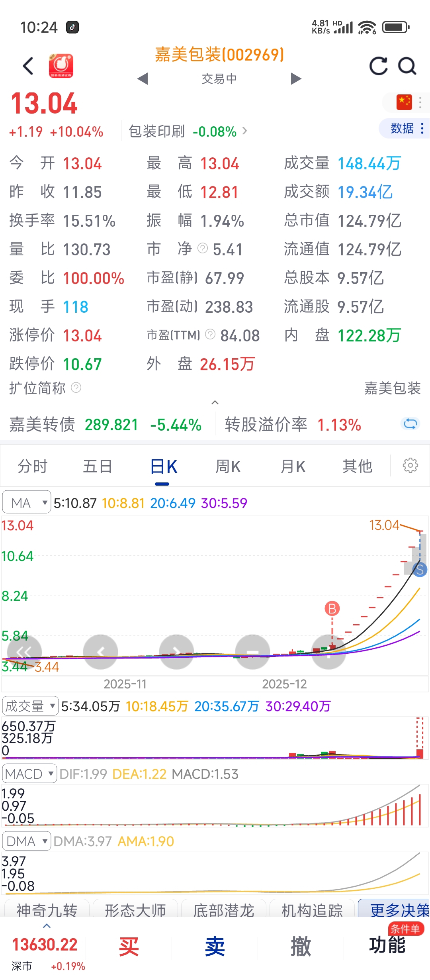430x980 pixels.
Task: Tap the Wi-Fi status icon
Action: pyautogui.click(x=367, y=27)
